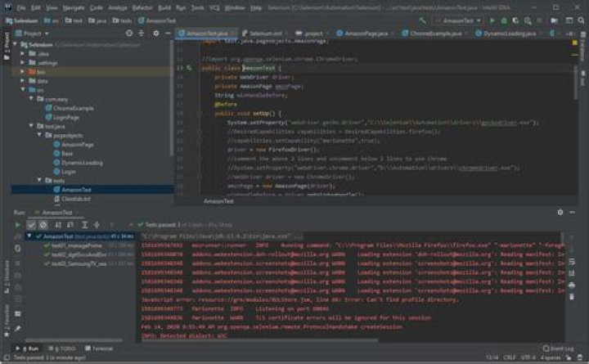Image resolution: width=589 pixels, height=364 pixels.
Task: Open the Build menu
Action: point(164,7)
